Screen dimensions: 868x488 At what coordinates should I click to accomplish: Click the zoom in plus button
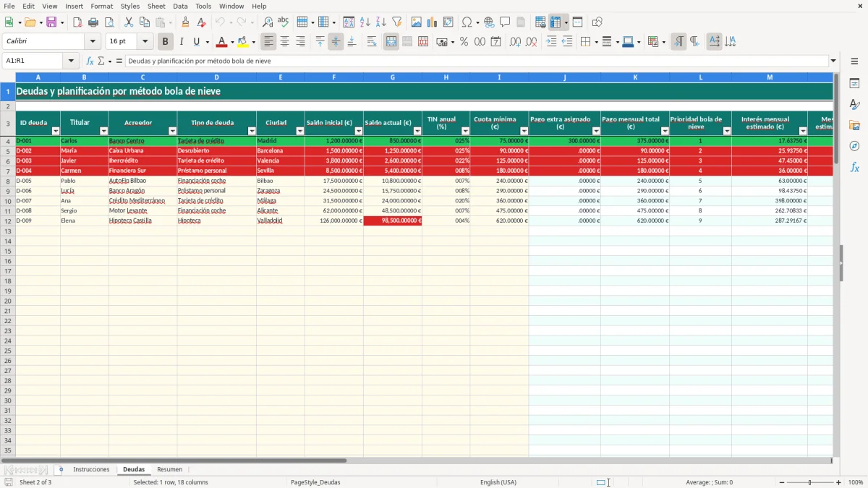[839, 482]
